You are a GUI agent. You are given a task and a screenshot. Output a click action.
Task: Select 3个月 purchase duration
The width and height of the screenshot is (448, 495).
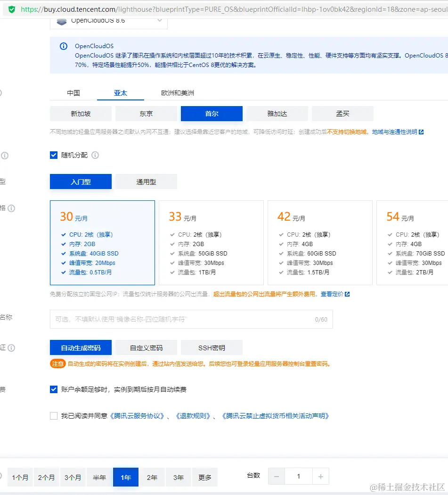pyautogui.click(x=73, y=477)
